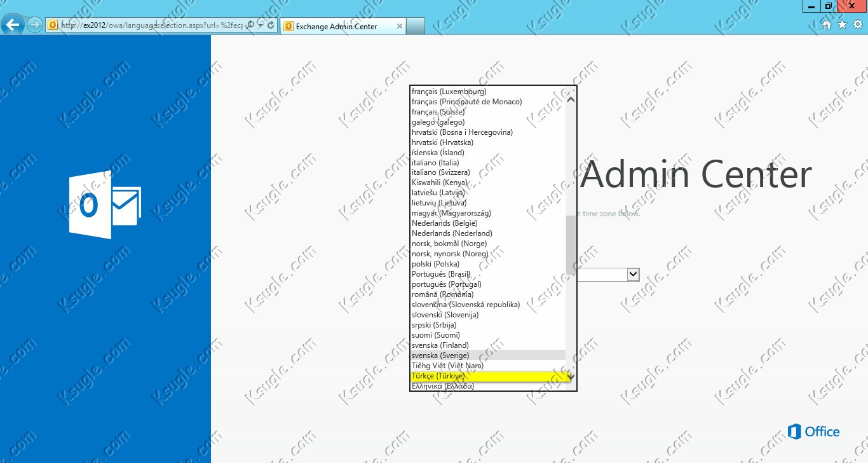Image resolution: width=868 pixels, height=463 pixels.
Task: Pick português (Portugal) language
Action: 488,284
